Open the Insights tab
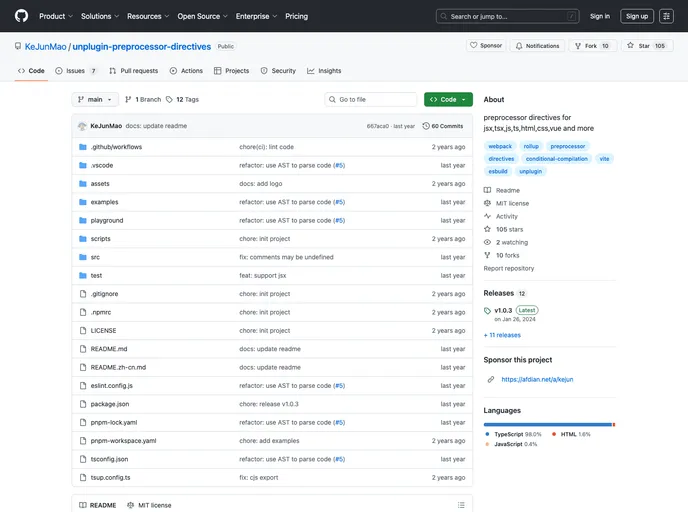 point(324,71)
